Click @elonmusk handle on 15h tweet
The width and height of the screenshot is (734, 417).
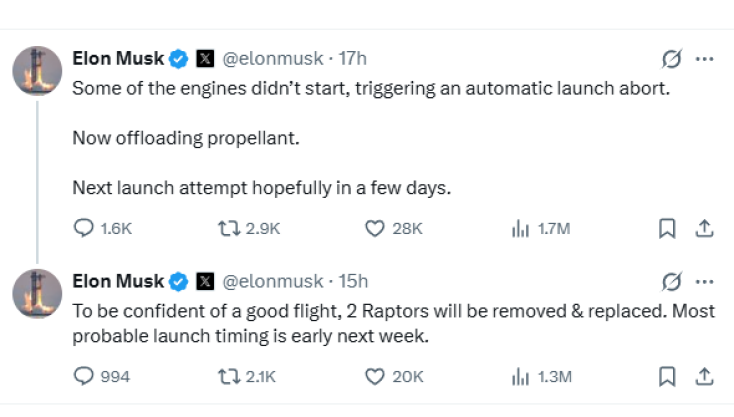[x=272, y=281]
